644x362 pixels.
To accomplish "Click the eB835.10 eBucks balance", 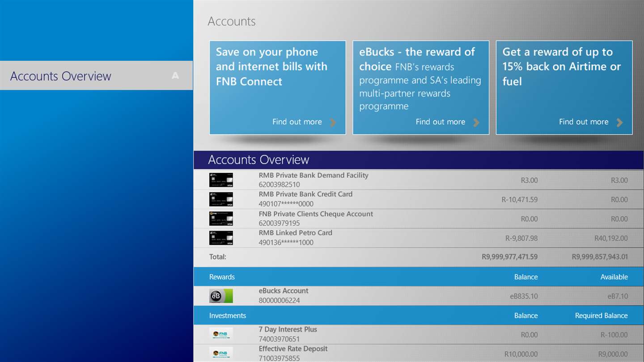I will coord(524,296).
